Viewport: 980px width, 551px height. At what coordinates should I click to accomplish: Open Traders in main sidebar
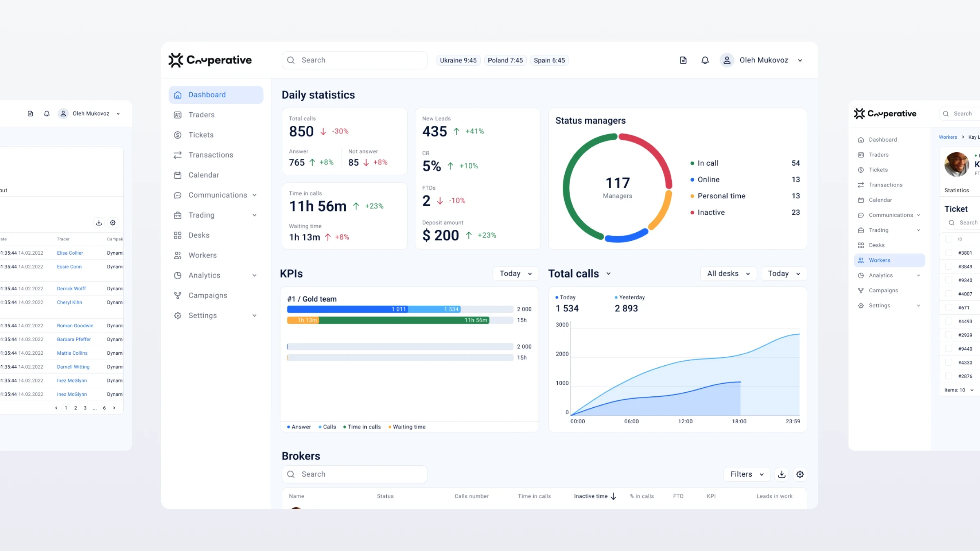point(201,115)
